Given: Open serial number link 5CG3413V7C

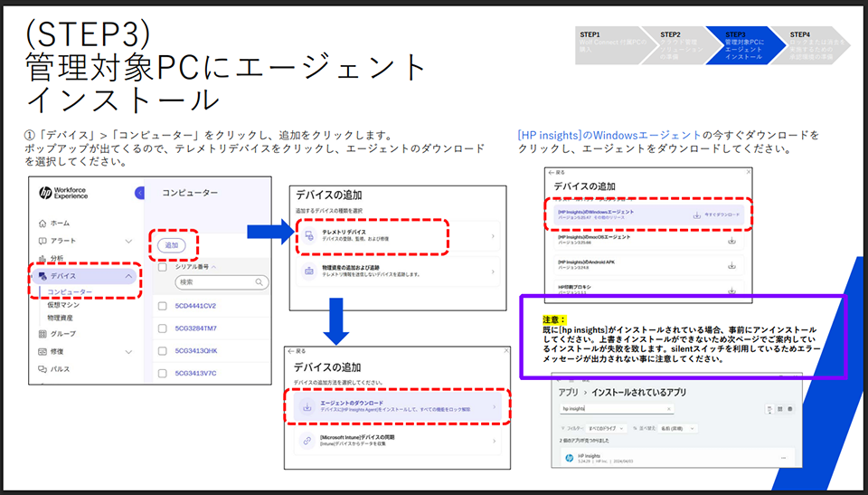Looking at the screenshot, I should [195, 374].
